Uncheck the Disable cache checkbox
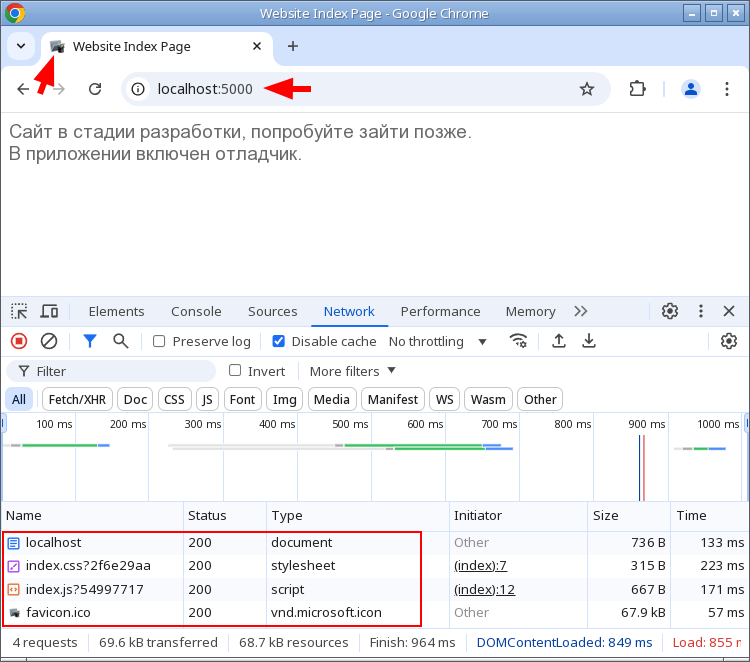This screenshot has width=750, height=662. pyautogui.click(x=278, y=341)
